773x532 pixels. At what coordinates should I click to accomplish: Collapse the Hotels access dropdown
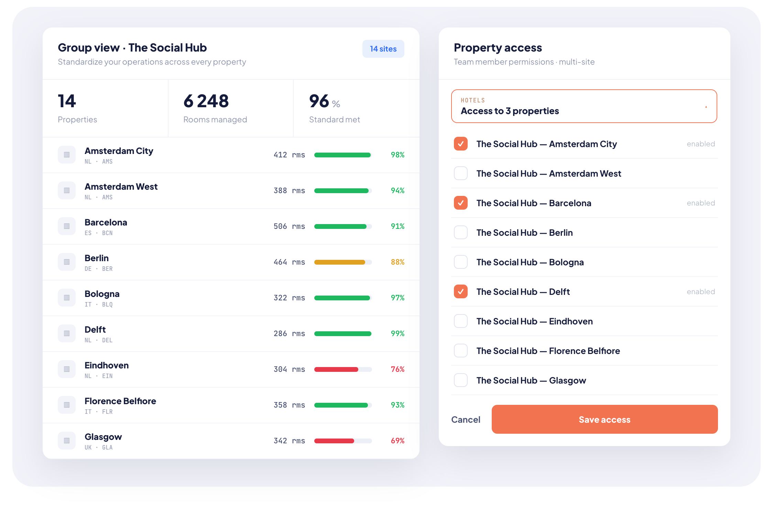584,106
